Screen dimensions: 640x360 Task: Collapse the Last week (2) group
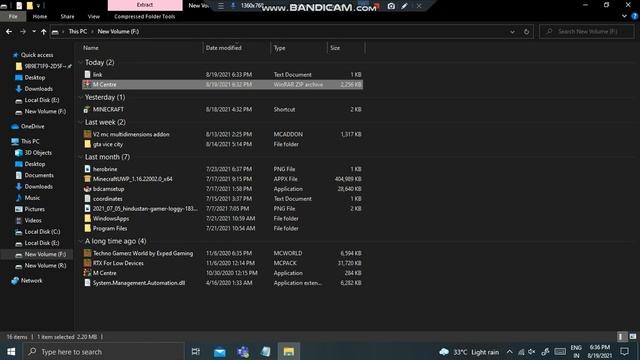pyautogui.click(x=80, y=122)
